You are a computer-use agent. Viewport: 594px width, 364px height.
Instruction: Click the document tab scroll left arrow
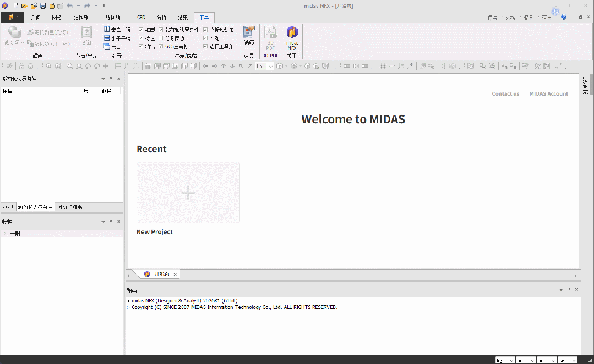point(129,275)
